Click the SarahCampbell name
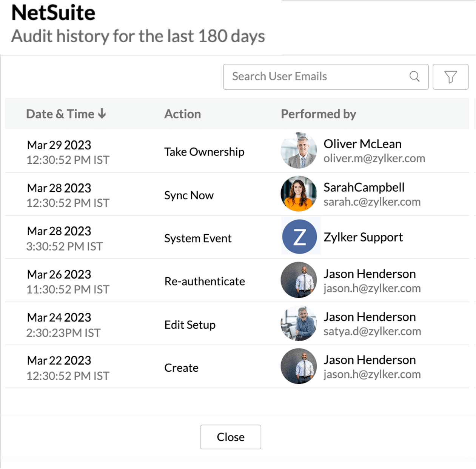 coord(364,187)
